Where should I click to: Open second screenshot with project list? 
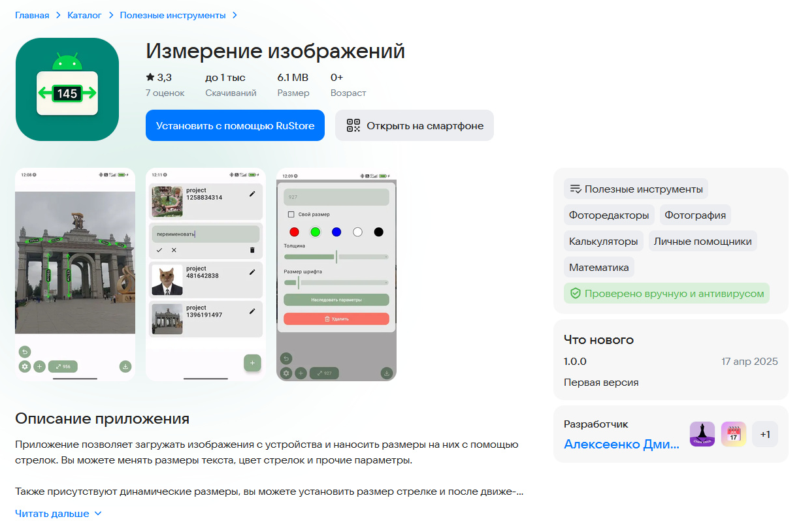[x=206, y=274]
